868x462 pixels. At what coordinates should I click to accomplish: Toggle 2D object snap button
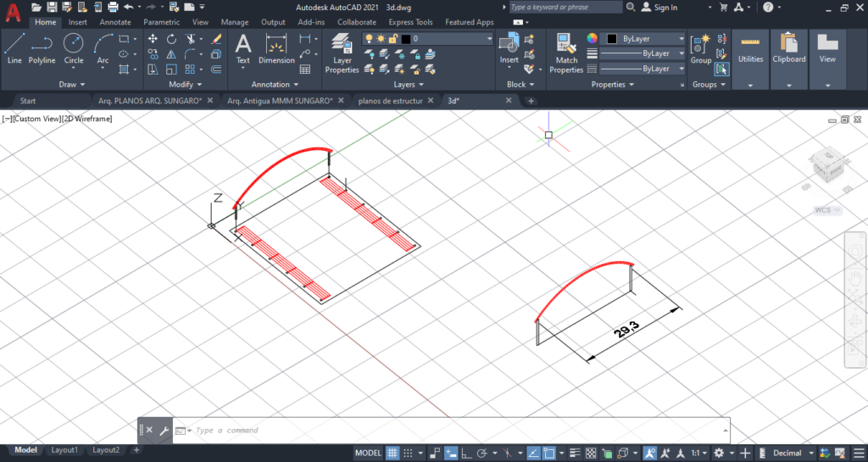[x=548, y=453]
